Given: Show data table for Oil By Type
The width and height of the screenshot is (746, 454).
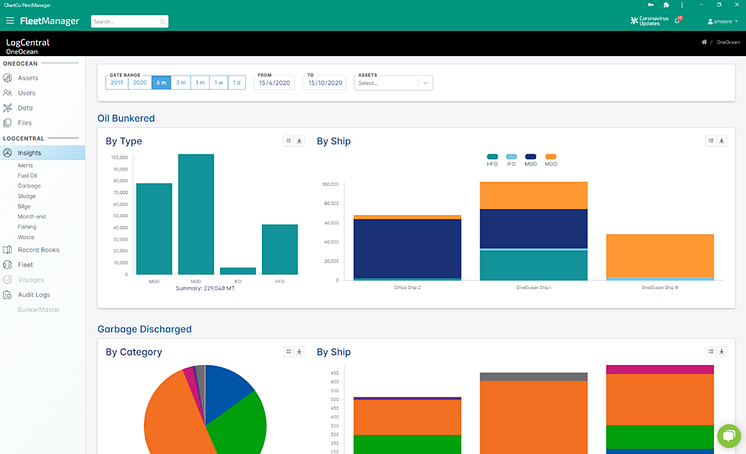Looking at the screenshot, I should (x=288, y=140).
